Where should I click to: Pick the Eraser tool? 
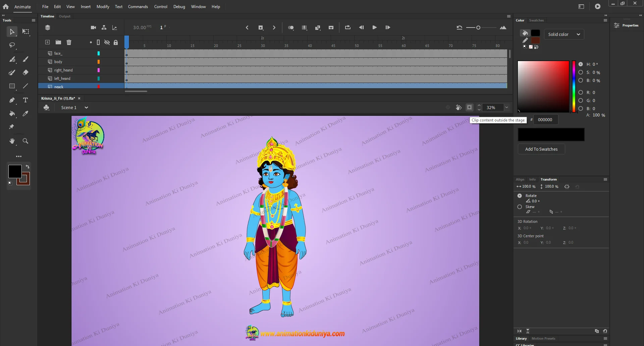point(25,72)
